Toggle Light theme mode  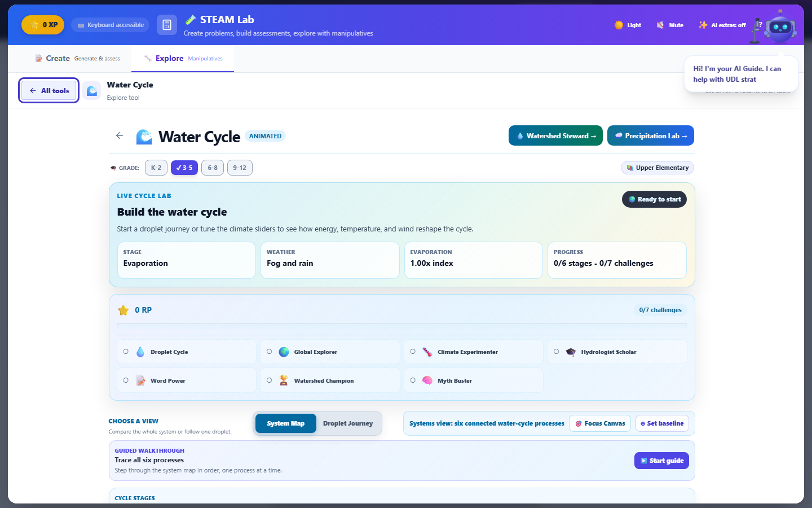pos(628,25)
